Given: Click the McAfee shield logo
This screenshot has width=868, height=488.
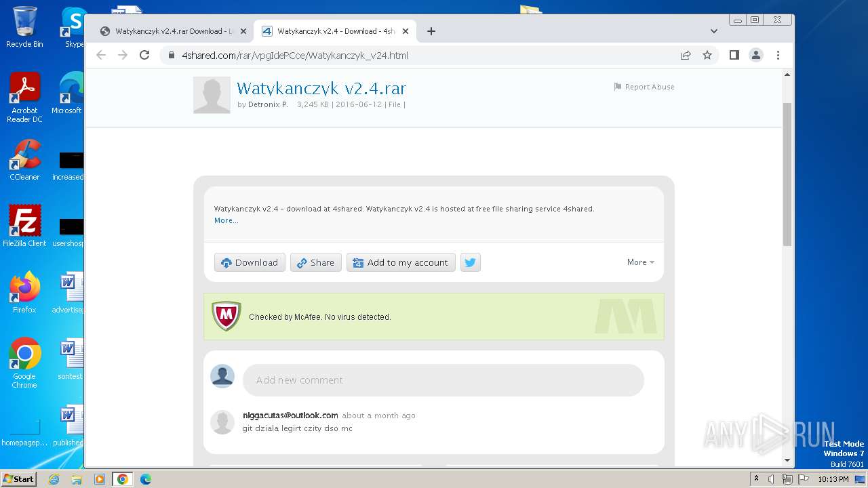Looking at the screenshot, I should click(226, 316).
